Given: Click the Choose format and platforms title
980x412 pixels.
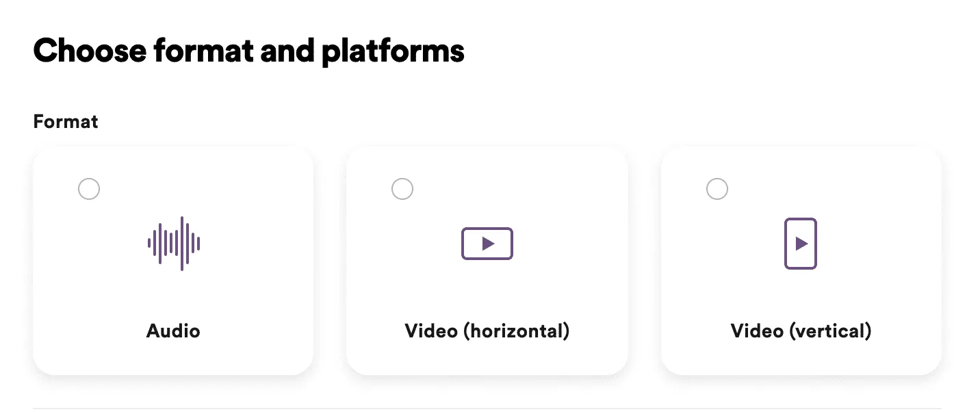Looking at the screenshot, I should [248, 50].
